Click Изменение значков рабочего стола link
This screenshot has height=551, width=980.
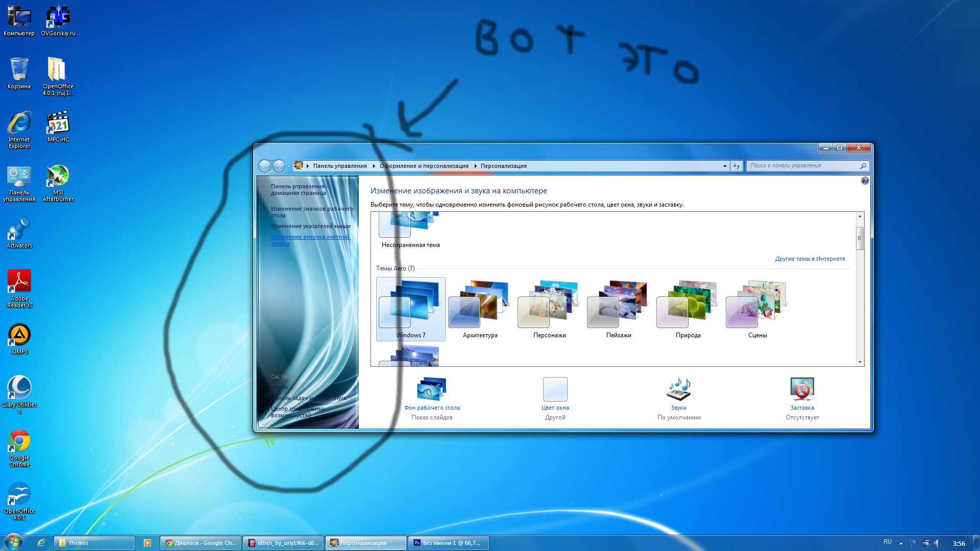click(x=312, y=211)
